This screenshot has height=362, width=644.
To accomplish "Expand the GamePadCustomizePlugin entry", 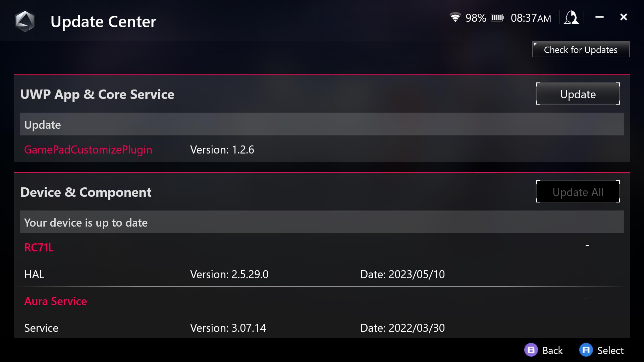I will point(88,149).
